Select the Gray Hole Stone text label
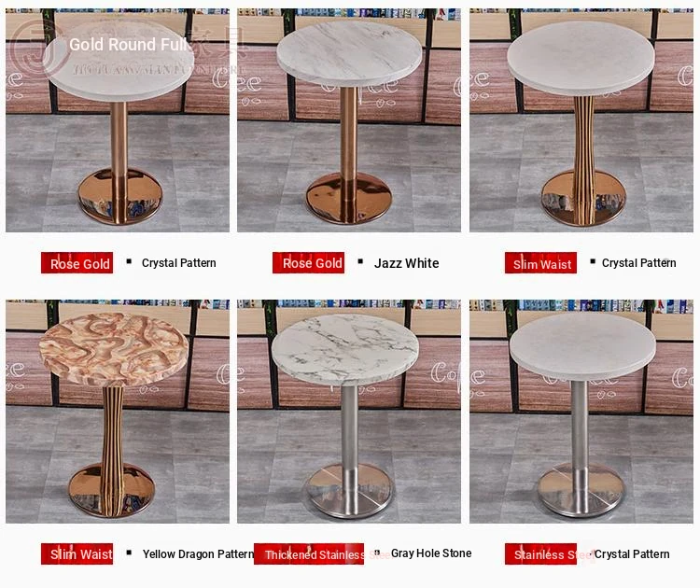The width and height of the screenshot is (700, 588). click(x=431, y=553)
